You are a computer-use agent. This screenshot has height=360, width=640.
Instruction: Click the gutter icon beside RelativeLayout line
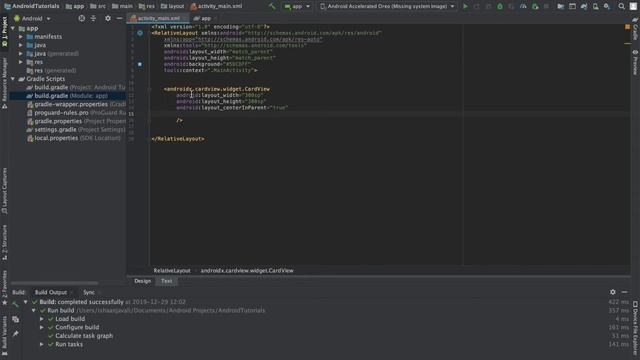[x=140, y=33]
